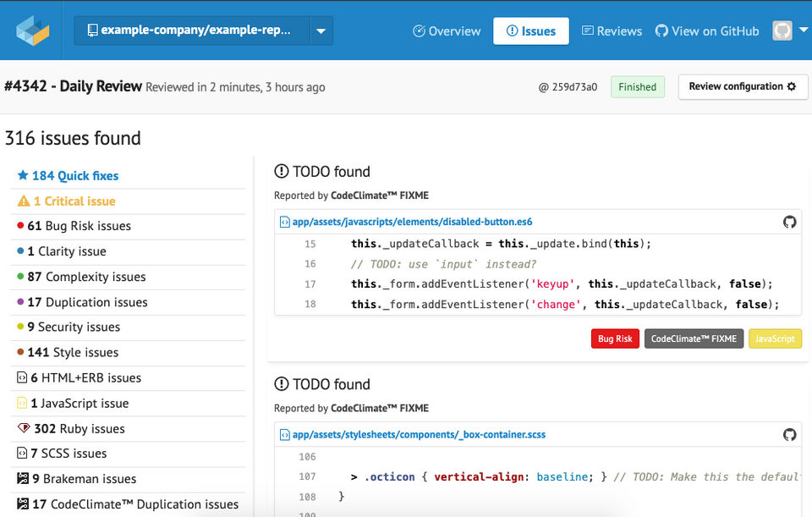
Task: Click the example-company/example-repo repository button
Action: coord(193,30)
